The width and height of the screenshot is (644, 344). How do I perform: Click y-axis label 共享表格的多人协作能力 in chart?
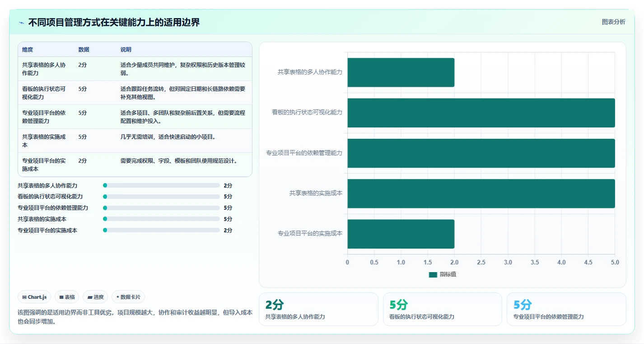(310, 72)
